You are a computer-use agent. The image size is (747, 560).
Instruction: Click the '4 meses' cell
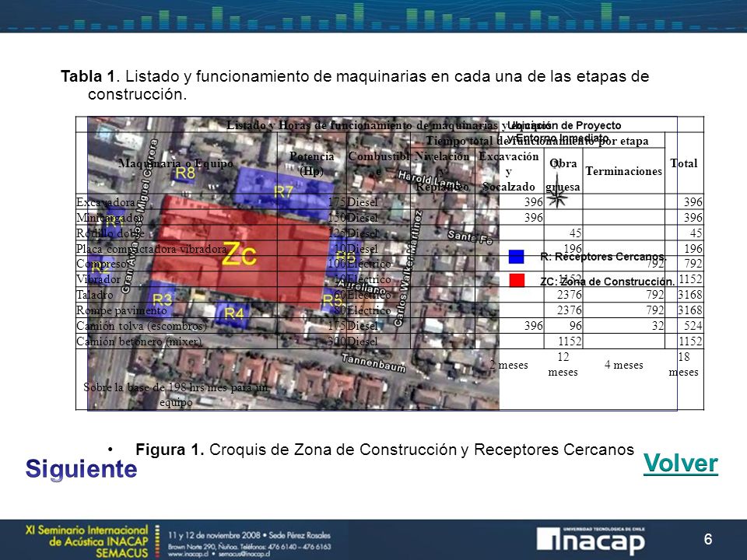(623, 365)
